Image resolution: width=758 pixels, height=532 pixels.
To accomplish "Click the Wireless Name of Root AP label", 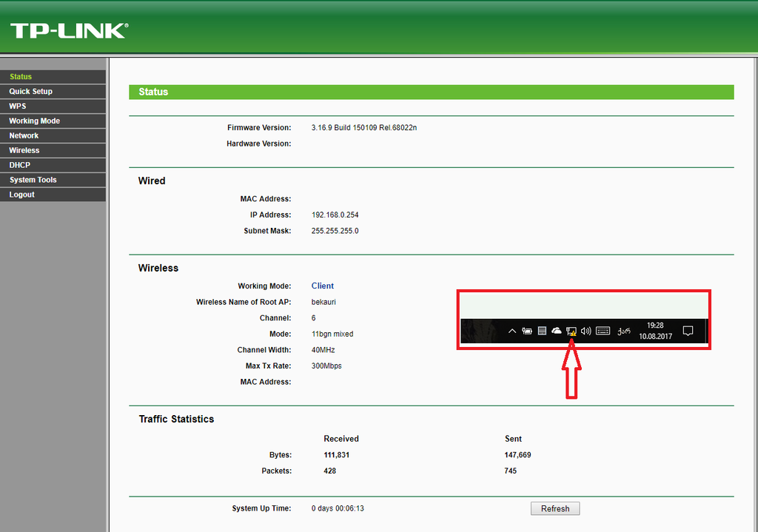I will coord(244,302).
